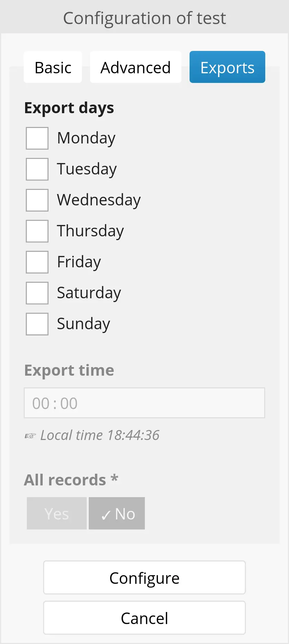Screen dimensions: 289x644
Task: Click the Local time hint text
Action: point(100,435)
